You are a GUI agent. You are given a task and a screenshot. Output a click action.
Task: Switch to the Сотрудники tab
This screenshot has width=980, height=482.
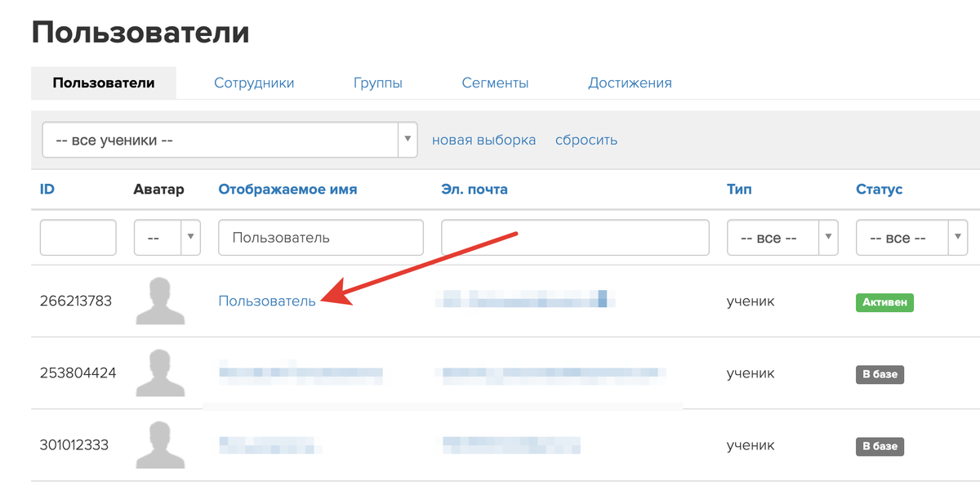(x=254, y=83)
